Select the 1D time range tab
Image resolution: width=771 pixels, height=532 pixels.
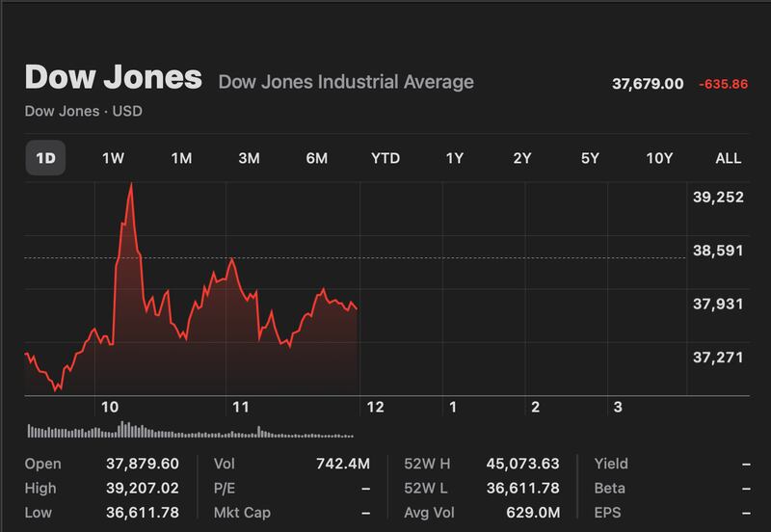tap(45, 158)
